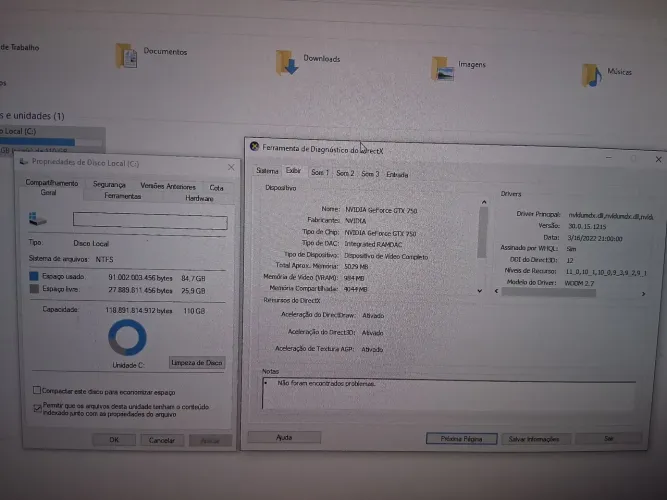Click 'Integrated RAMDAC' DAC type value
The image size is (667, 500).
(x=373, y=244)
